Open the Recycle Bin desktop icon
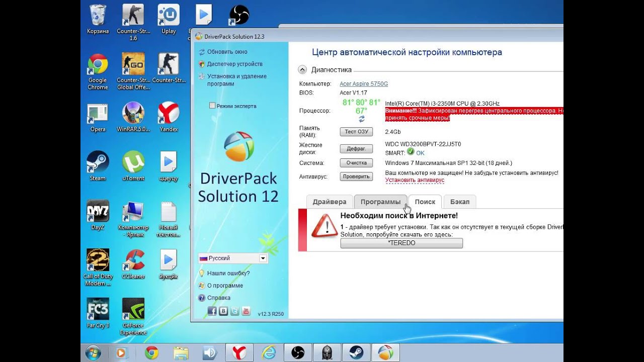The height and width of the screenshot is (362, 644). click(98, 19)
